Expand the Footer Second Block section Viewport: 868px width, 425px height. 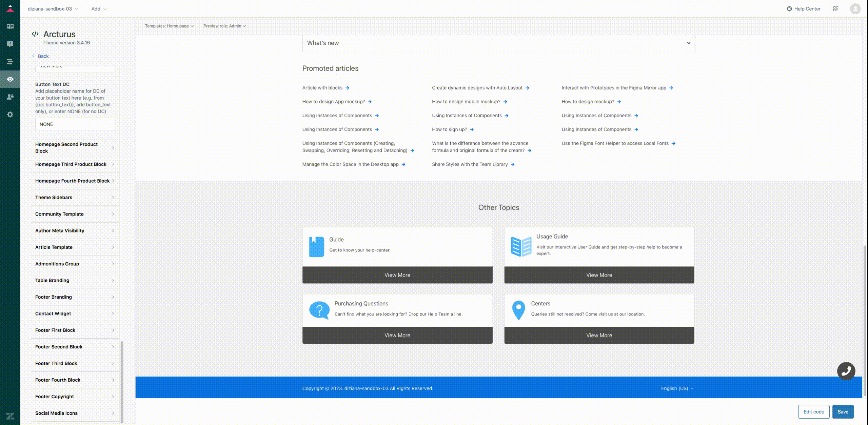[75, 347]
